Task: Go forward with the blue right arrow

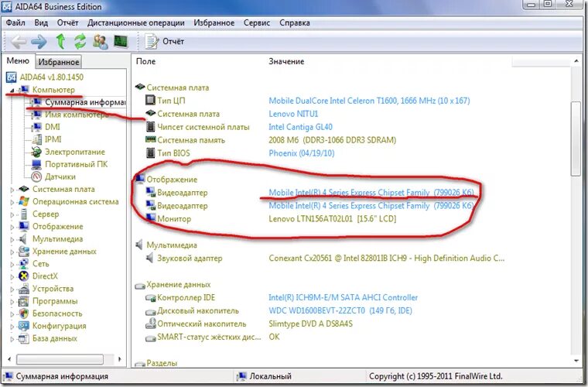Action: 39,41
